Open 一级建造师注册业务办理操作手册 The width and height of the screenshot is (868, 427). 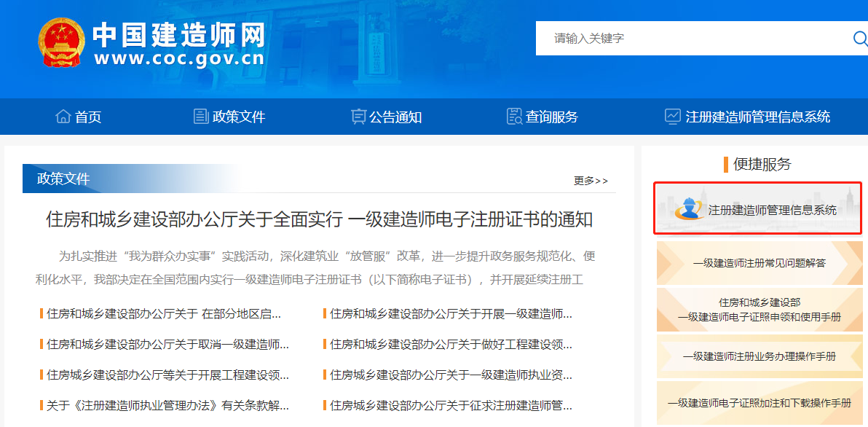point(759,356)
